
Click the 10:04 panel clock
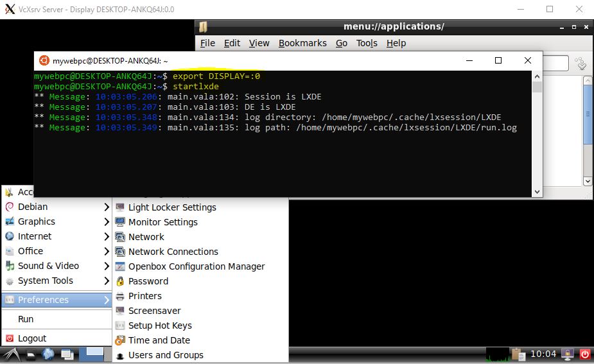543,354
